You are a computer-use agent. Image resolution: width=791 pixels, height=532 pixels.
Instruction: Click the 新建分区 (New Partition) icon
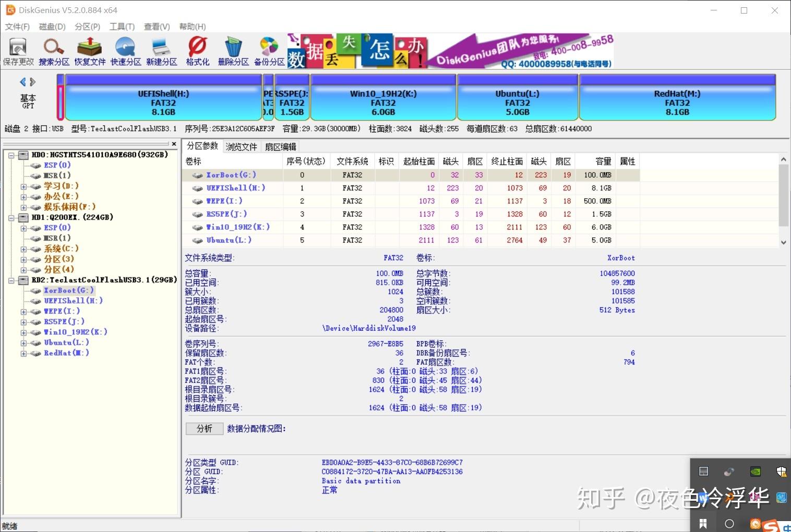point(161,51)
